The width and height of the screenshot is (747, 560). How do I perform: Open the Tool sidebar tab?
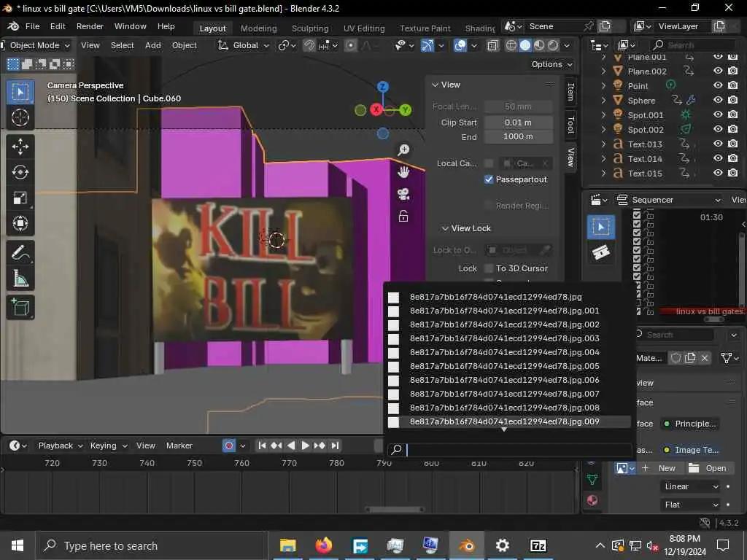pyautogui.click(x=570, y=125)
